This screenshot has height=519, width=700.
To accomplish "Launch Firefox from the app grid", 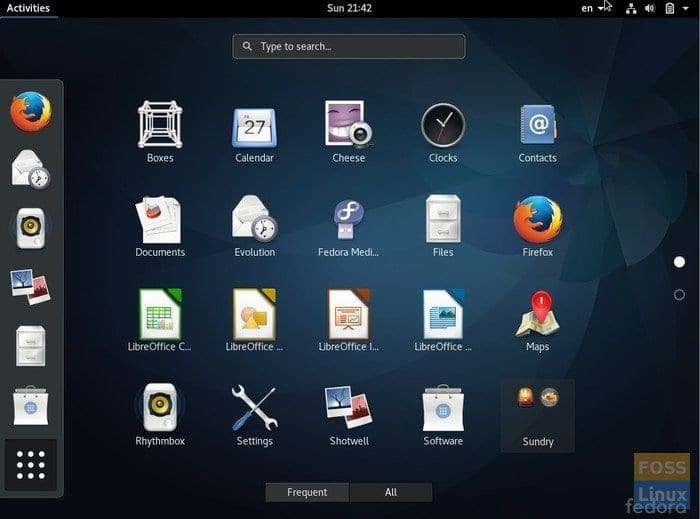I will coord(538,227).
